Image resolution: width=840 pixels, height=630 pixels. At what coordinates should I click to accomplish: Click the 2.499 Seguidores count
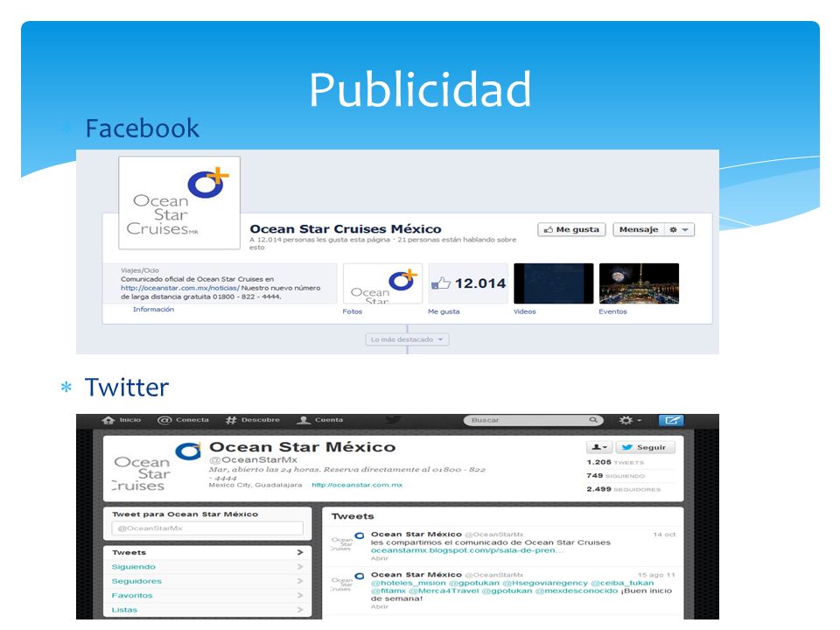click(624, 489)
